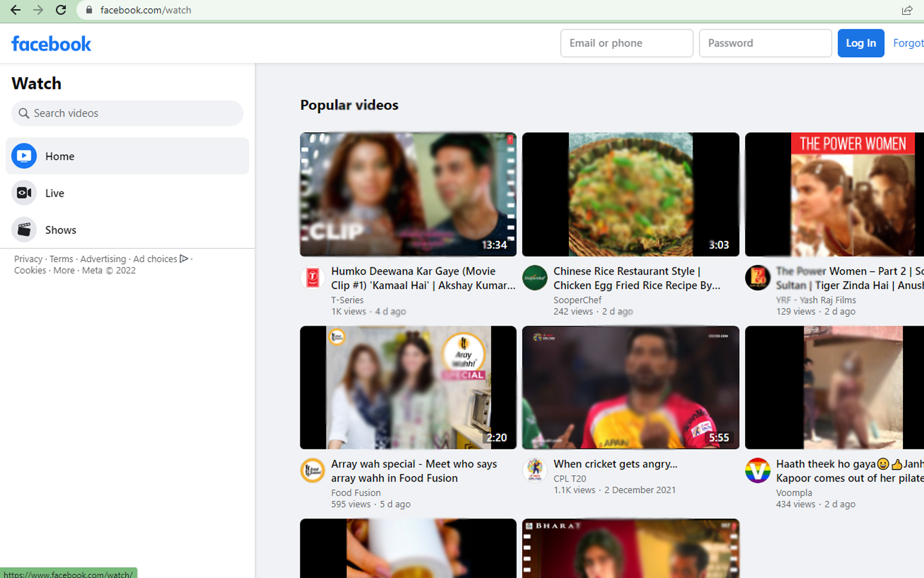The height and width of the screenshot is (578, 924).
Task: Click the padlock site info icon
Action: [x=89, y=10]
